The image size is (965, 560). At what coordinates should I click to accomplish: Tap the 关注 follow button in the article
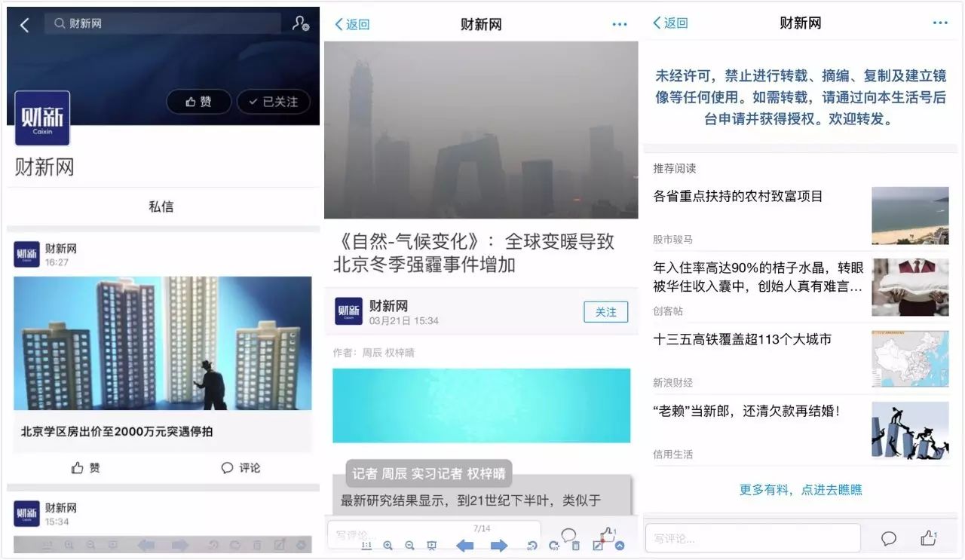[x=606, y=312]
